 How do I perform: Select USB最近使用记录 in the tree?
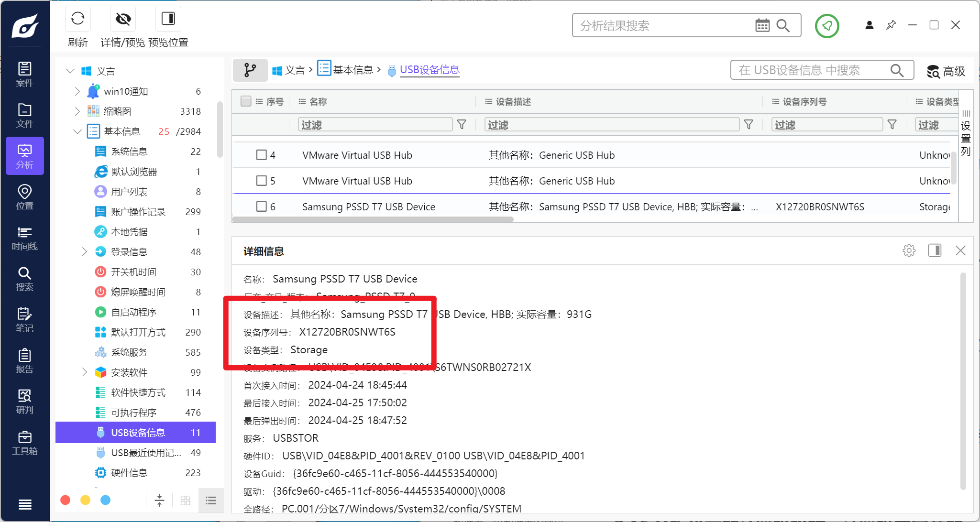tap(146, 453)
